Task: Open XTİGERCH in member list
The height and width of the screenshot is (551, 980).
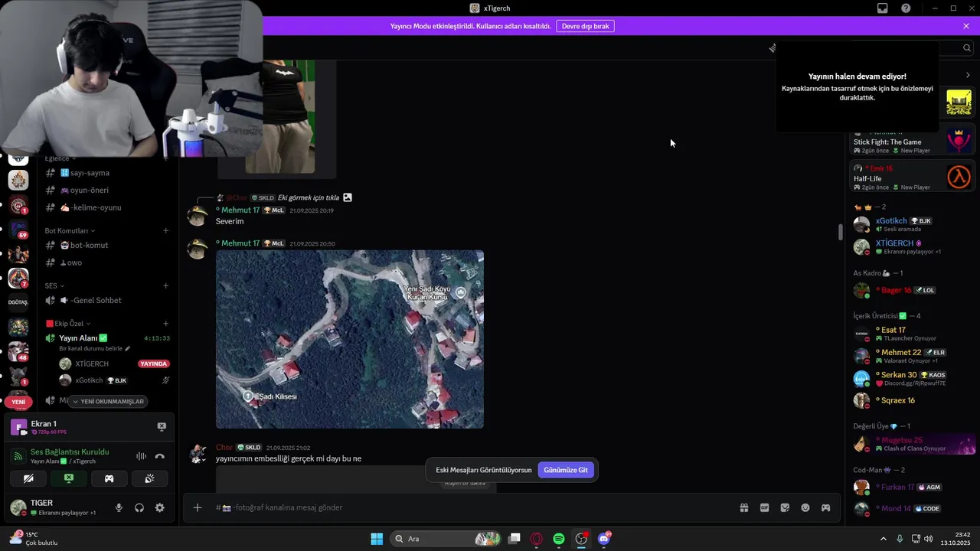Action: tap(911, 246)
